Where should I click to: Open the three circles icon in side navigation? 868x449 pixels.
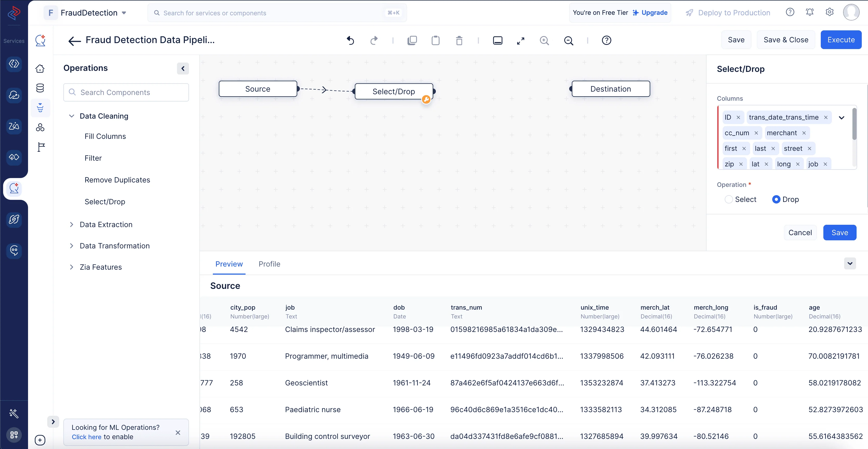pos(40,128)
